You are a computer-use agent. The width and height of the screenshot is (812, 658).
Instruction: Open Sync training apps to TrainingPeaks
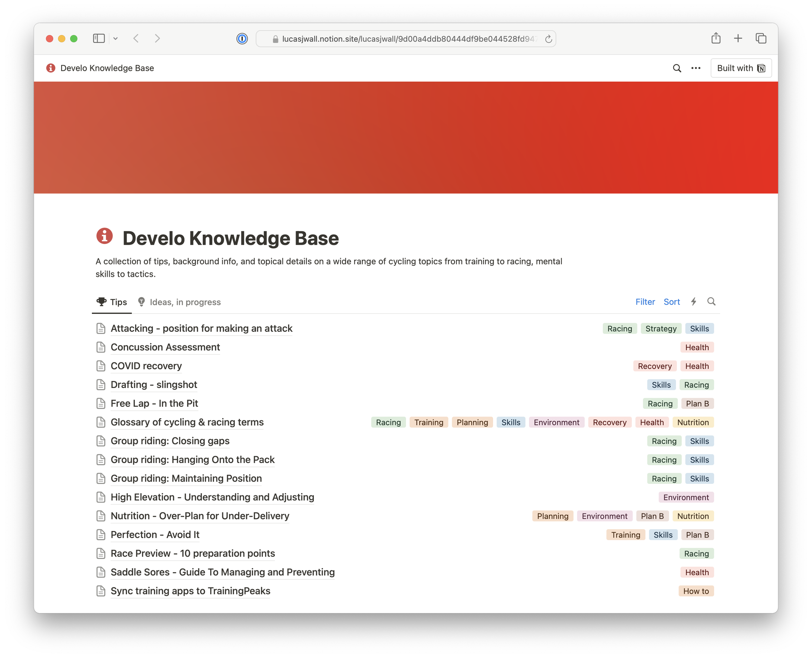[191, 591]
